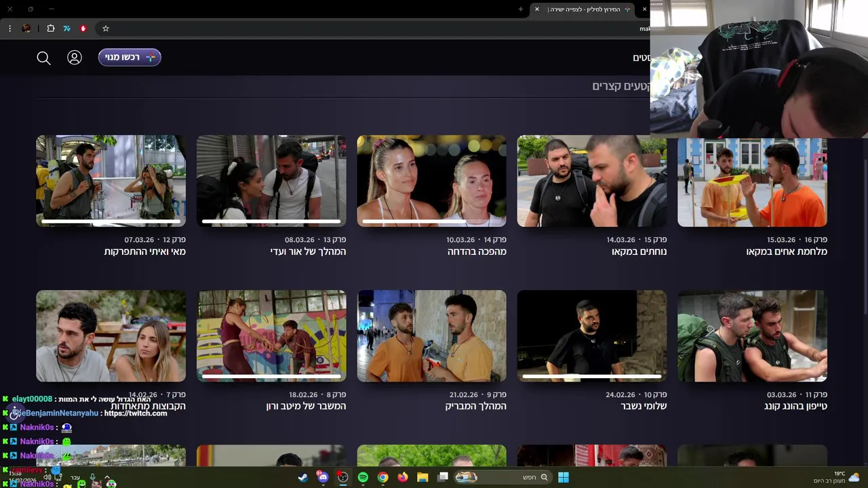Viewport: 868px width, 488px height.
Task: Click the title המהלך המבריק
Action: click(x=475, y=406)
